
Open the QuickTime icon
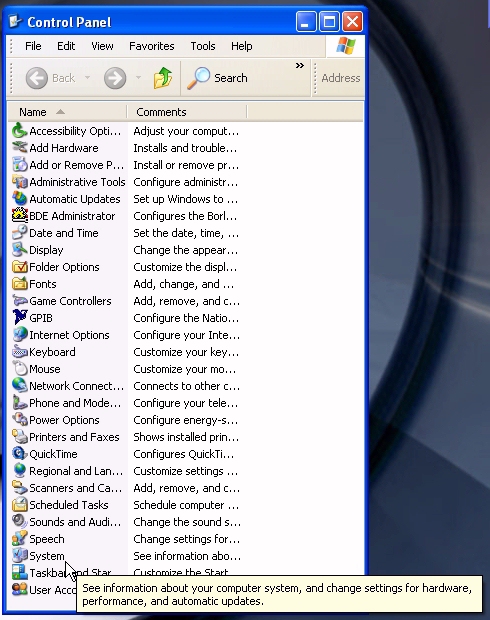pos(19,454)
